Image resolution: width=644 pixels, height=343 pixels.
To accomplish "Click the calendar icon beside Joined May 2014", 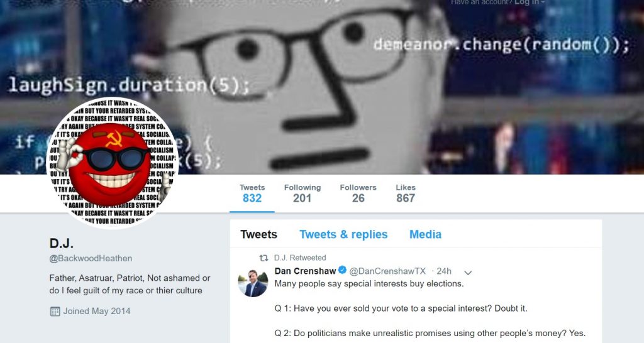I will [55, 312].
